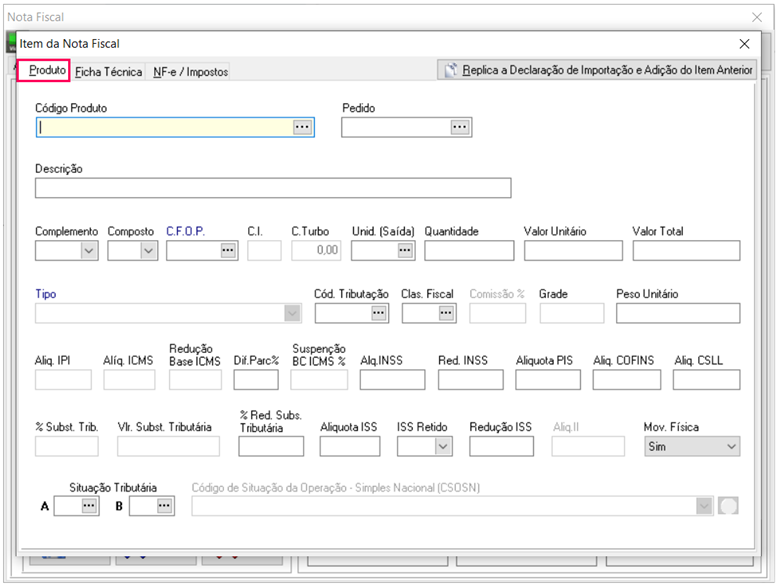Click the C.F.O.P. lookup ellipsis button

[x=228, y=251]
